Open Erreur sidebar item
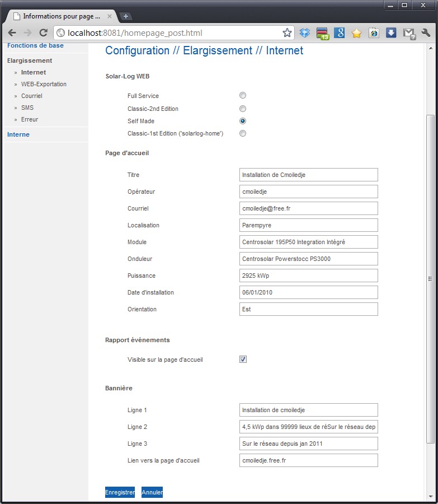Viewport: 438px width, 504px height. point(30,119)
